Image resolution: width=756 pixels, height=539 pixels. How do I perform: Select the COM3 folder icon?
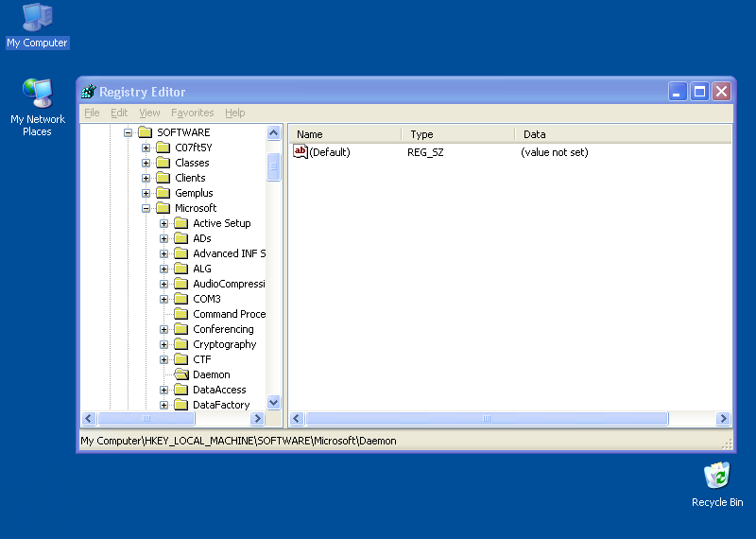click(181, 299)
